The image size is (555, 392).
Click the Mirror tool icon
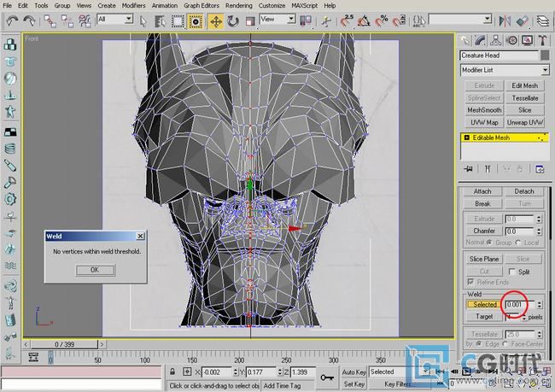(x=505, y=21)
